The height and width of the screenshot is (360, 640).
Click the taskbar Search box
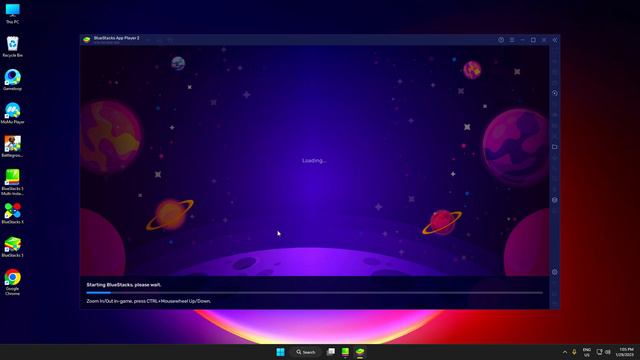coord(306,352)
